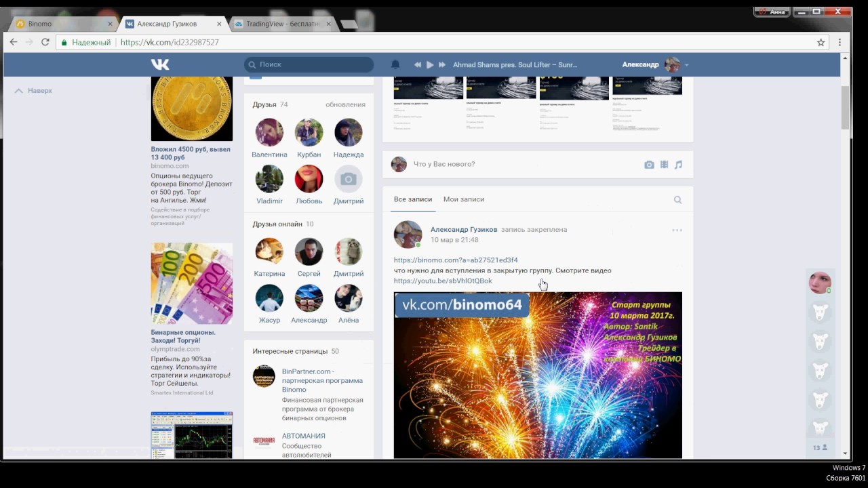Click the address bar URL field

(x=434, y=42)
